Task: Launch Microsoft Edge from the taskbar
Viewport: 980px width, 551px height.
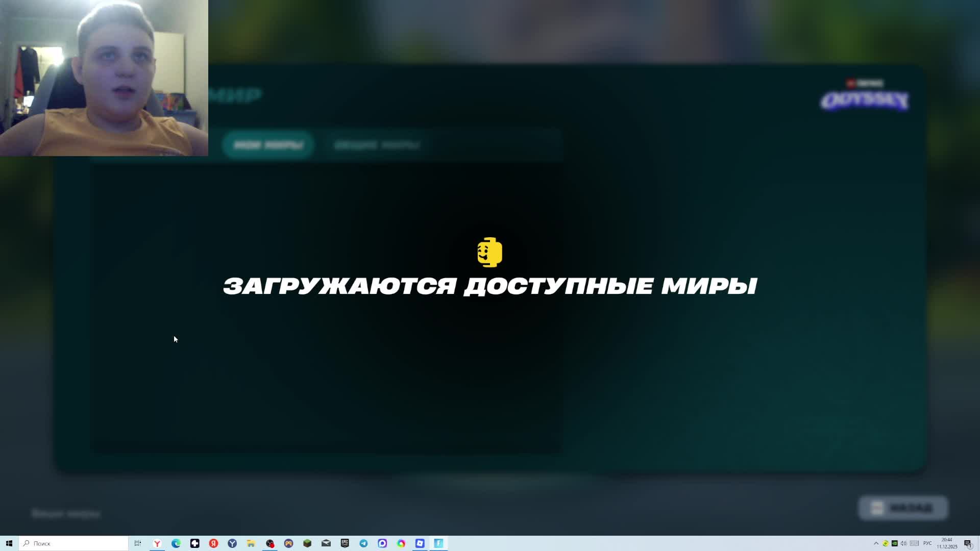Action: pyautogui.click(x=176, y=543)
